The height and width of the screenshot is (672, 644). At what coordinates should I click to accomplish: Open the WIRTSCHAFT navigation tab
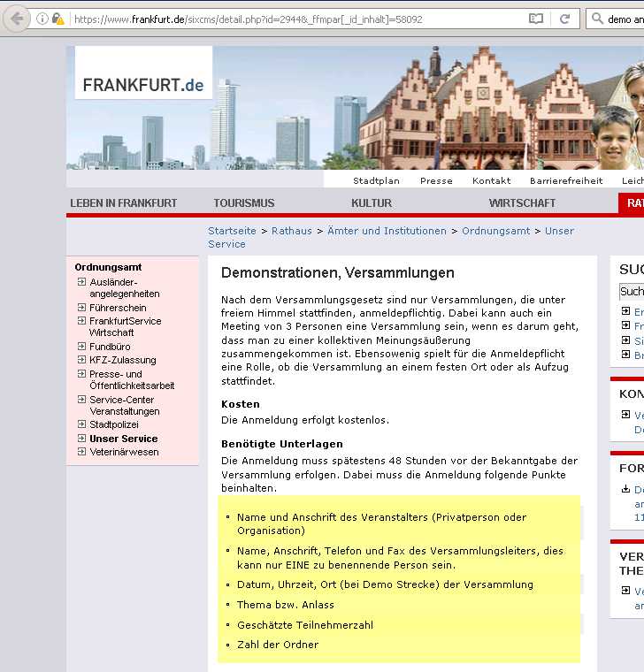coord(522,203)
